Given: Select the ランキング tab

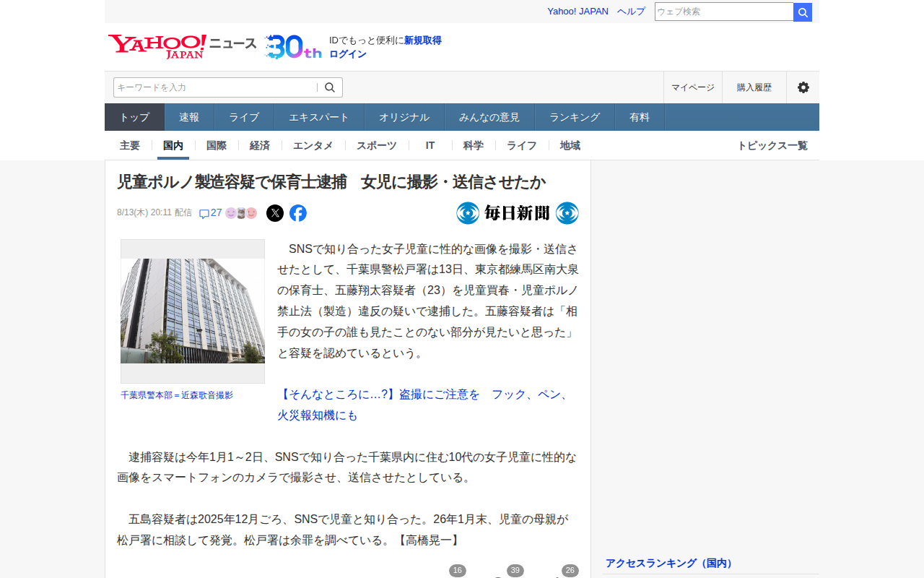Looking at the screenshot, I should [575, 117].
